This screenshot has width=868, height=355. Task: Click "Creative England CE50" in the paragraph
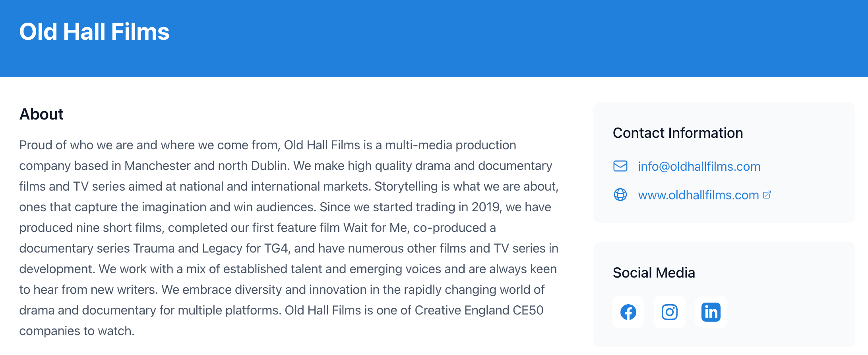479,311
